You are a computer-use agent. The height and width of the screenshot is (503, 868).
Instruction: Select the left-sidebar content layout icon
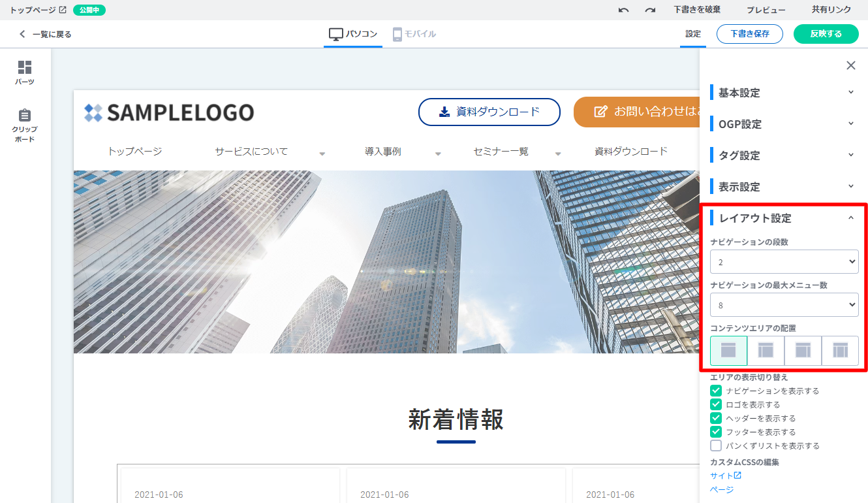pyautogui.click(x=766, y=351)
